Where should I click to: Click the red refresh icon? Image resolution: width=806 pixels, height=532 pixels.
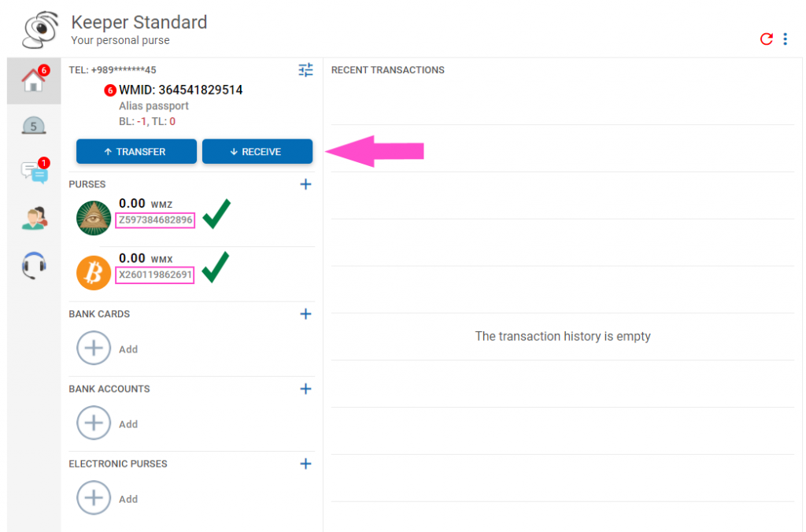(767, 39)
